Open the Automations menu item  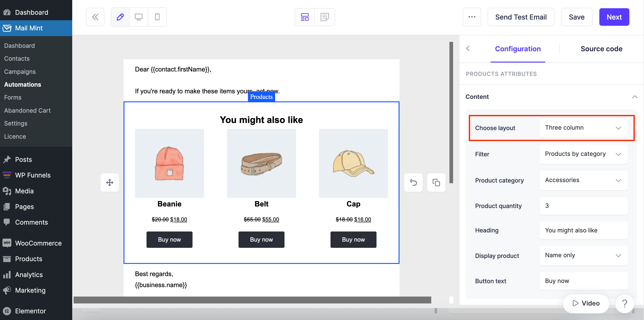click(x=23, y=85)
